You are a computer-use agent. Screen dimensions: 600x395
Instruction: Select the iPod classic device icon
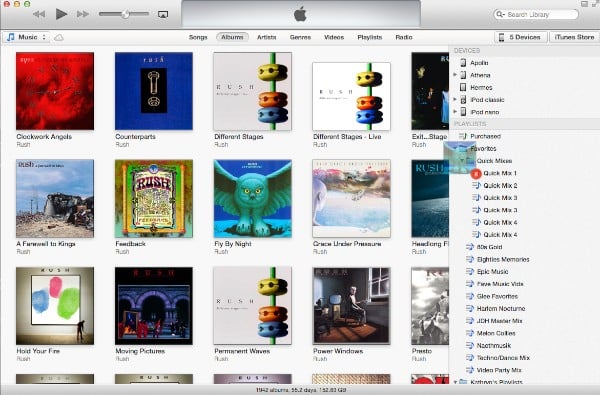click(463, 100)
